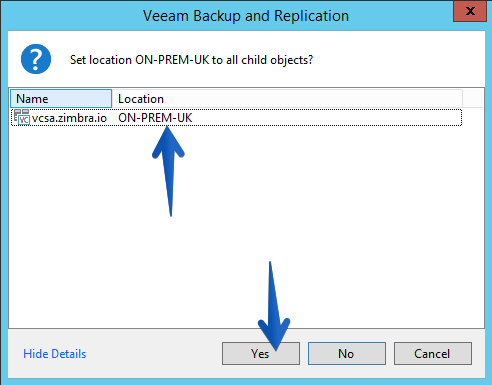Viewport: 492px width, 385px height.
Task: Click the 'Set location ON-PREM-UK' message text
Action: click(191, 60)
